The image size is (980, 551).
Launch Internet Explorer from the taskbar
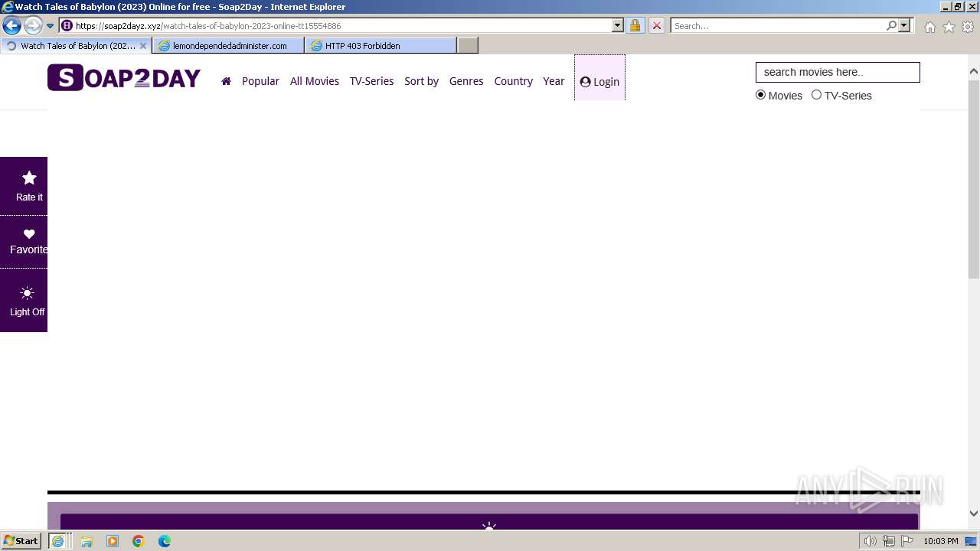[x=57, y=541]
